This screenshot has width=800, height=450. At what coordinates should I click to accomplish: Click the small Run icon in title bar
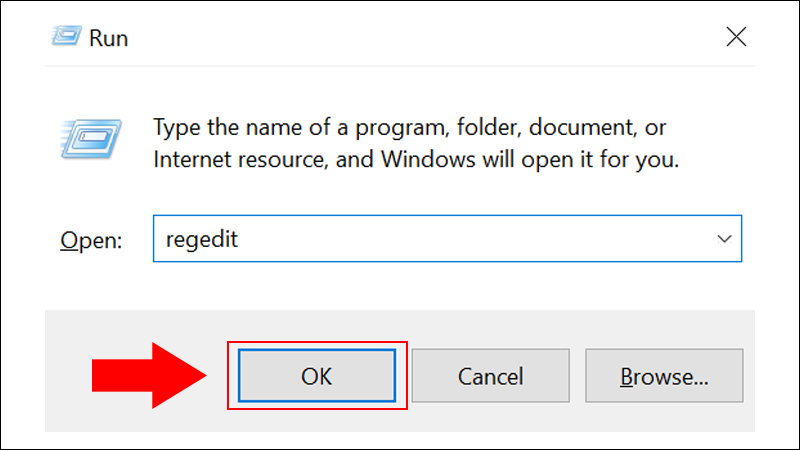click(66, 36)
